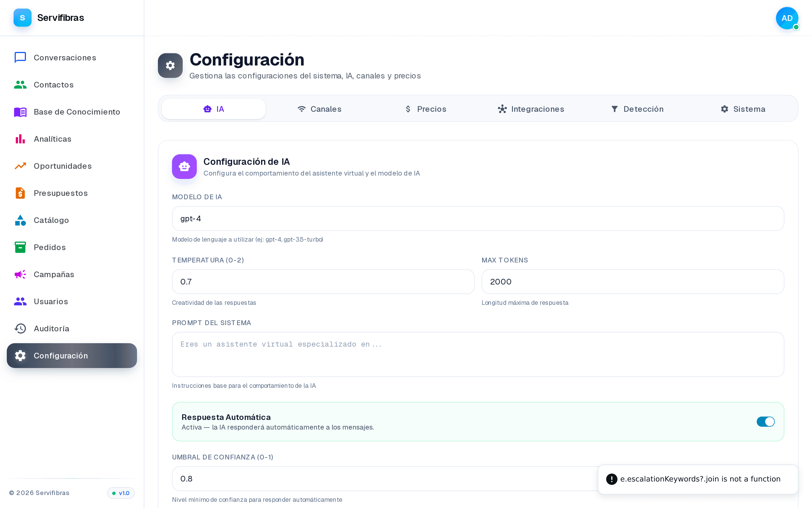Viewport: 812px width, 508px height.
Task: Click the Servifibras brand name
Action: tap(60, 17)
